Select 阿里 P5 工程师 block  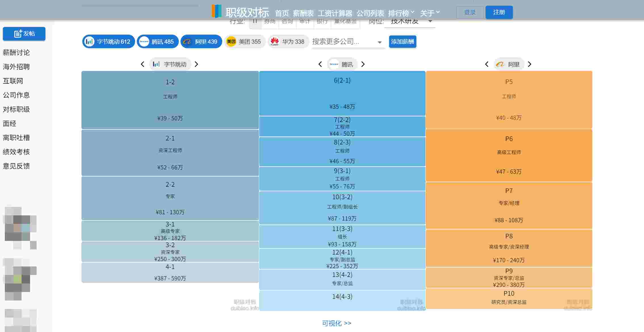coord(509,100)
